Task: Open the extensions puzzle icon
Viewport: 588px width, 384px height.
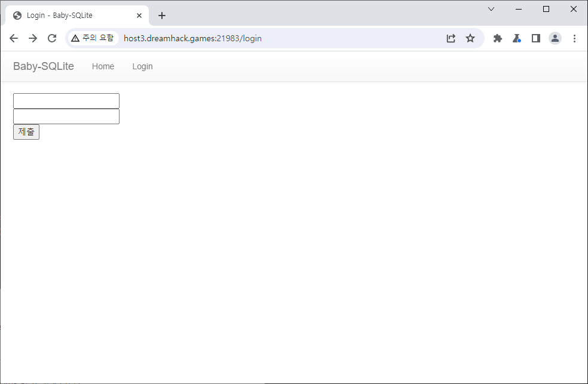Action: [497, 38]
